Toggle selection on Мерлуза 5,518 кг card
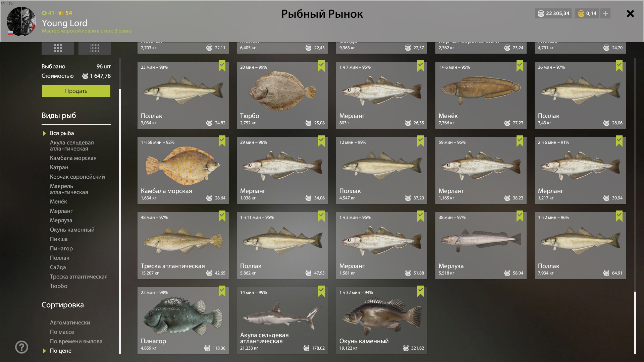Screen dimensions: 644x362 481,245
